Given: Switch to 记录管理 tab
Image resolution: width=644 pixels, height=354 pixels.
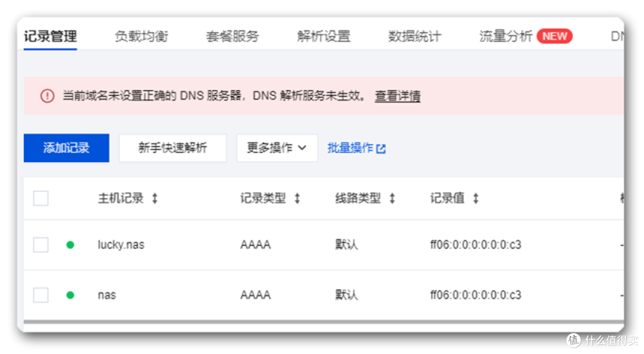Looking at the screenshot, I should (x=50, y=36).
